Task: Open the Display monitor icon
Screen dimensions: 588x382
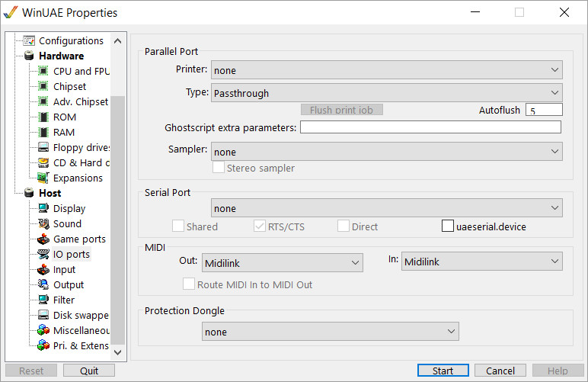Action: click(43, 208)
